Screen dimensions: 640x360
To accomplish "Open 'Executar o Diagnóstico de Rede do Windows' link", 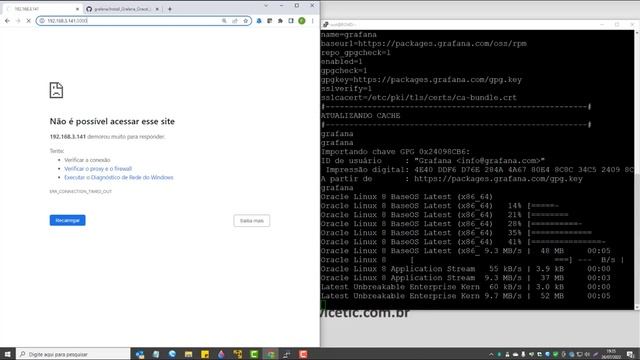I will pyautogui.click(x=119, y=178).
